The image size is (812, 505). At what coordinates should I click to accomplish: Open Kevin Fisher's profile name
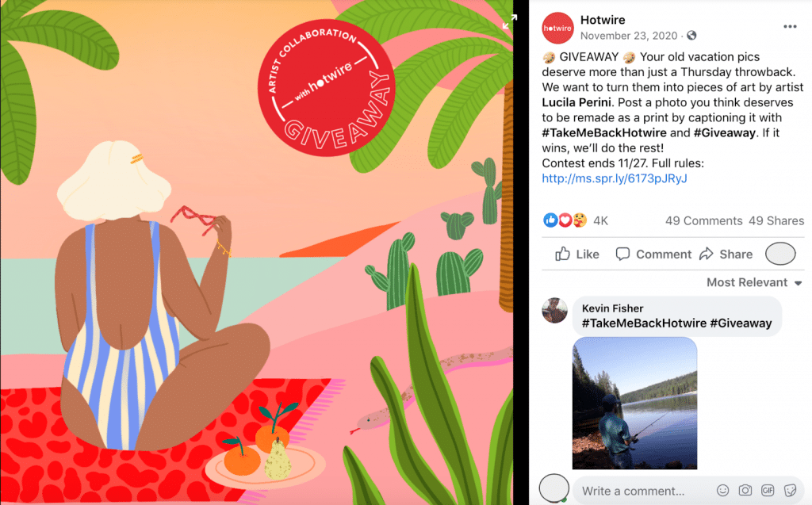coord(612,308)
